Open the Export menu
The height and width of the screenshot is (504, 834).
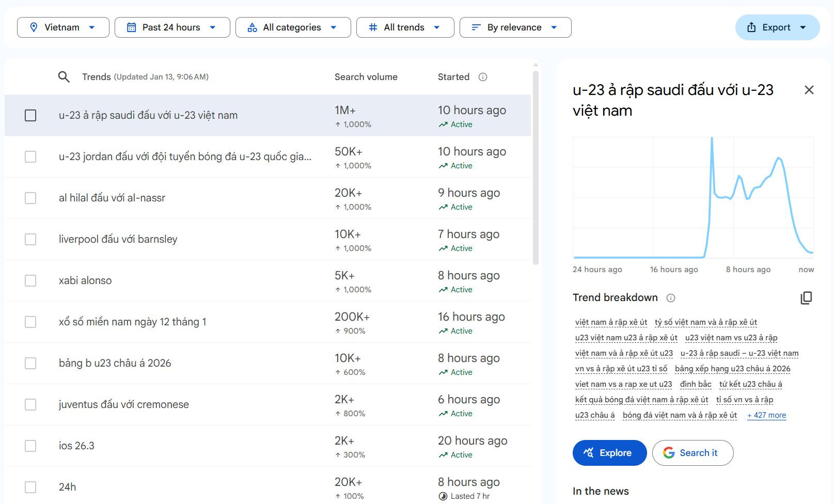point(777,27)
